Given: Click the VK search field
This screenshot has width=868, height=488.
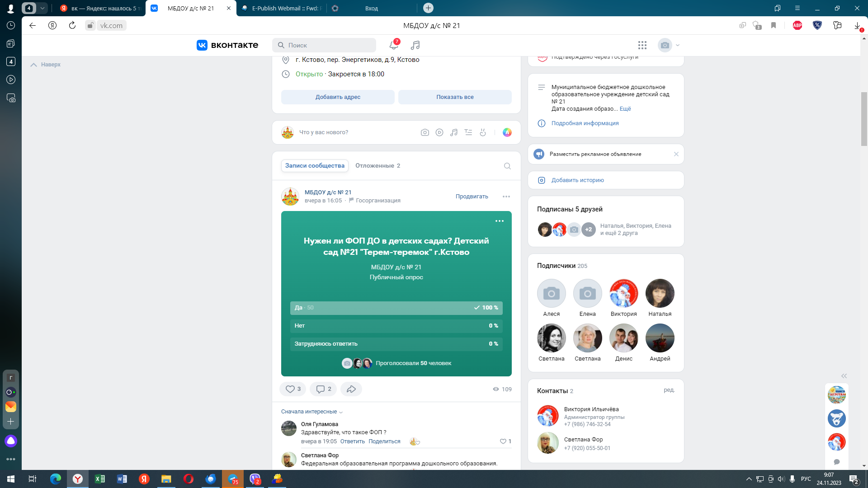Looking at the screenshot, I should (324, 45).
